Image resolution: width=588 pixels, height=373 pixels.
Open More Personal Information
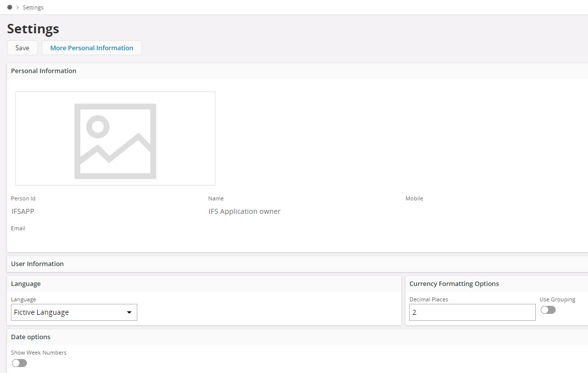[x=92, y=48]
